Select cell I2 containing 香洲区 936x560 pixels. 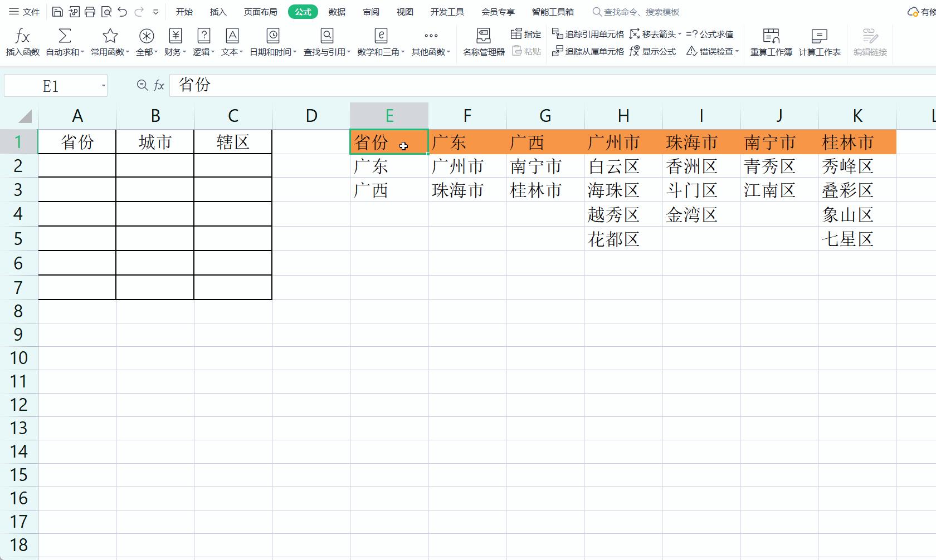coord(701,166)
